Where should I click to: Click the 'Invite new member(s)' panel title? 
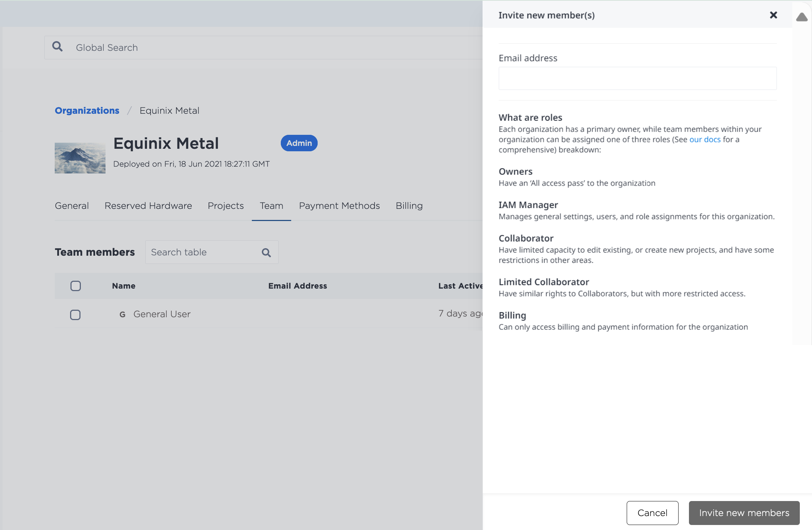click(547, 15)
